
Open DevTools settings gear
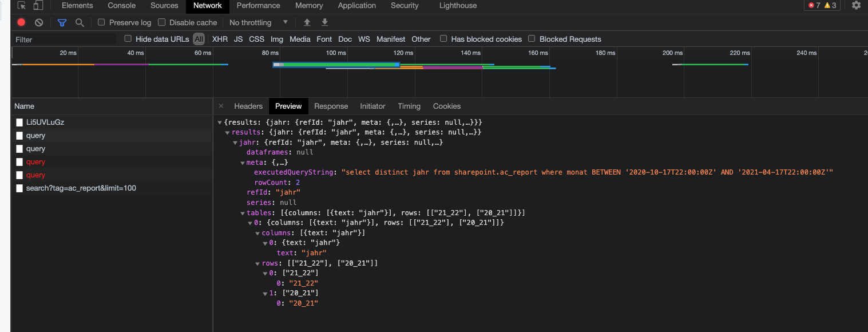[x=855, y=5]
